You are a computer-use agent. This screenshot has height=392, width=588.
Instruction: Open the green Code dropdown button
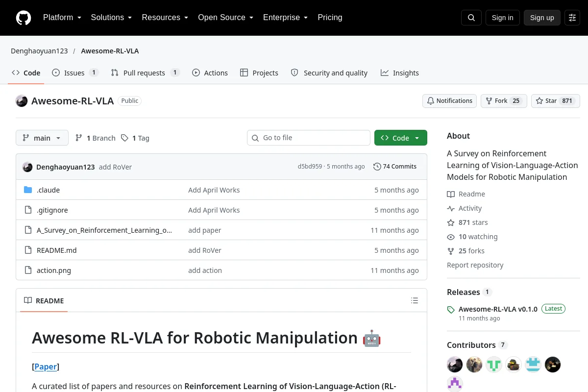[x=401, y=138]
